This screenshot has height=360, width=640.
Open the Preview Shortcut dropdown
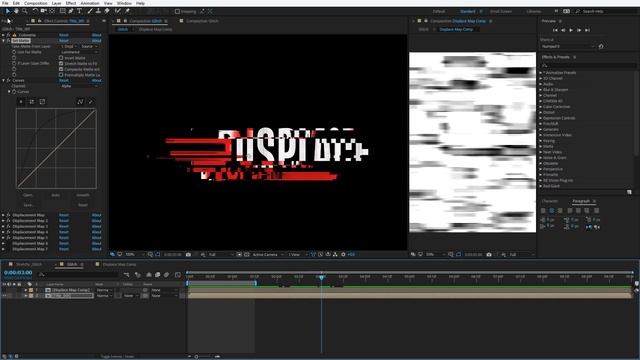tap(568, 47)
